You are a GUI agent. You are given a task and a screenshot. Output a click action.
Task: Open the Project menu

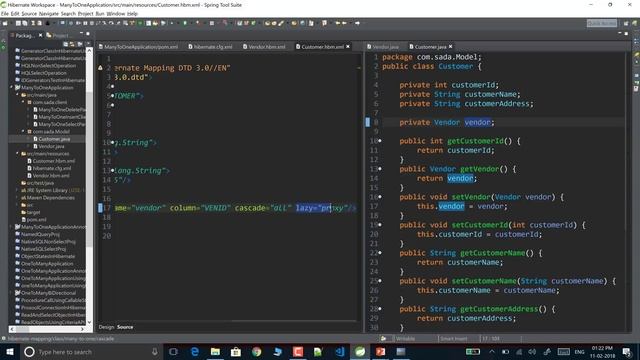pyautogui.click(x=86, y=13)
